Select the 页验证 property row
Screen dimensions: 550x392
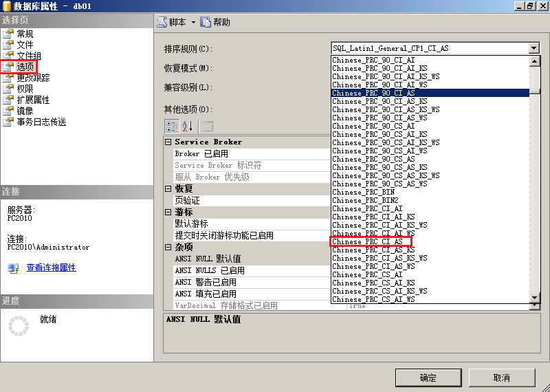[252, 200]
